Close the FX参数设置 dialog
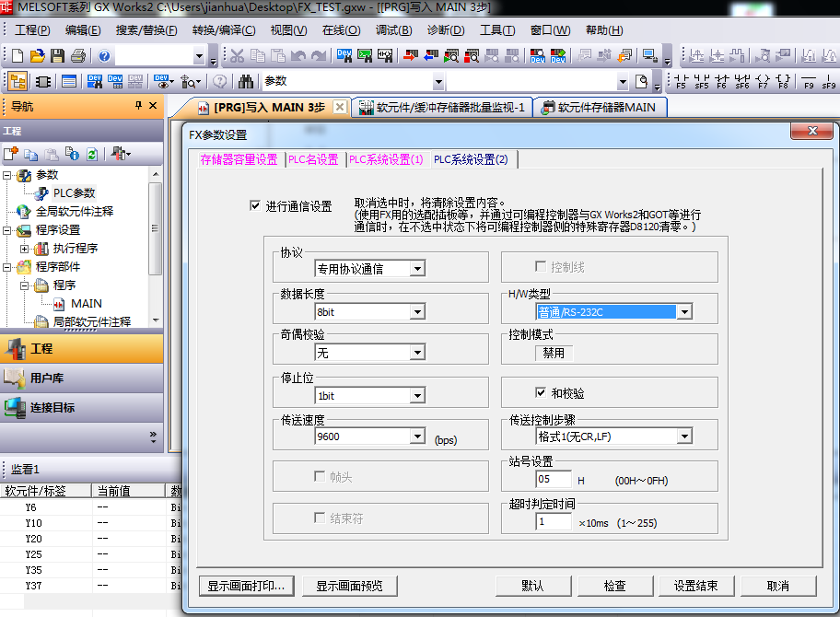The width and height of the screenshot is (840, 617). click(x=811, y=131)
